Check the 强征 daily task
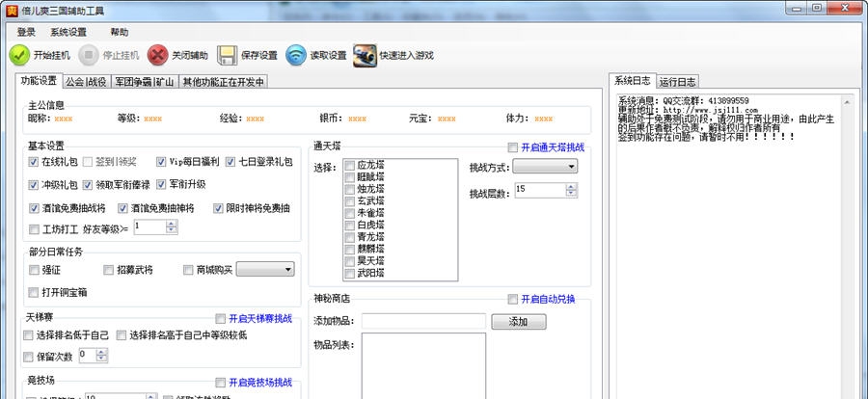The image size is (868, 399). click(34, 270)
